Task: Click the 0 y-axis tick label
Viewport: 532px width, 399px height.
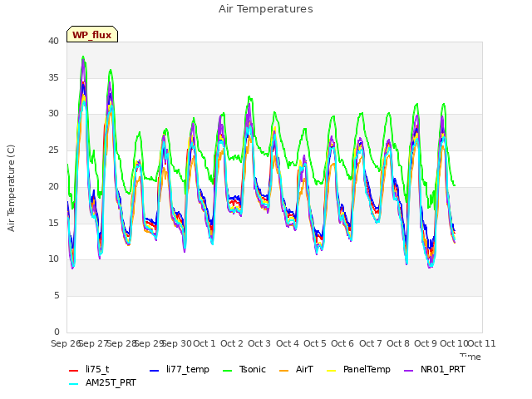Action: coord(57,332)
